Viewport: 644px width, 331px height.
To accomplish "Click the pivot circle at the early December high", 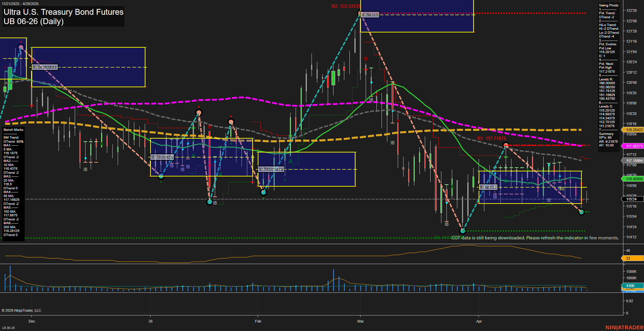I will click(21, 47).
